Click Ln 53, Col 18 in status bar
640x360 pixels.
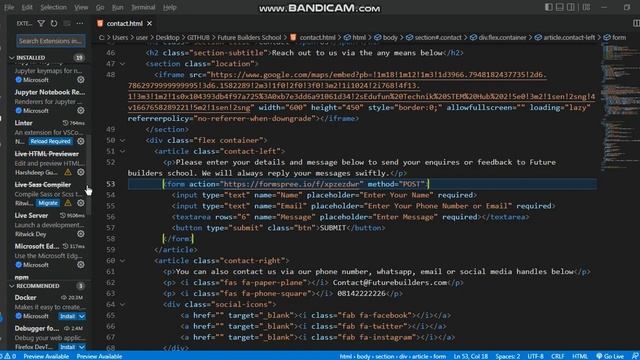pos(471,356)
